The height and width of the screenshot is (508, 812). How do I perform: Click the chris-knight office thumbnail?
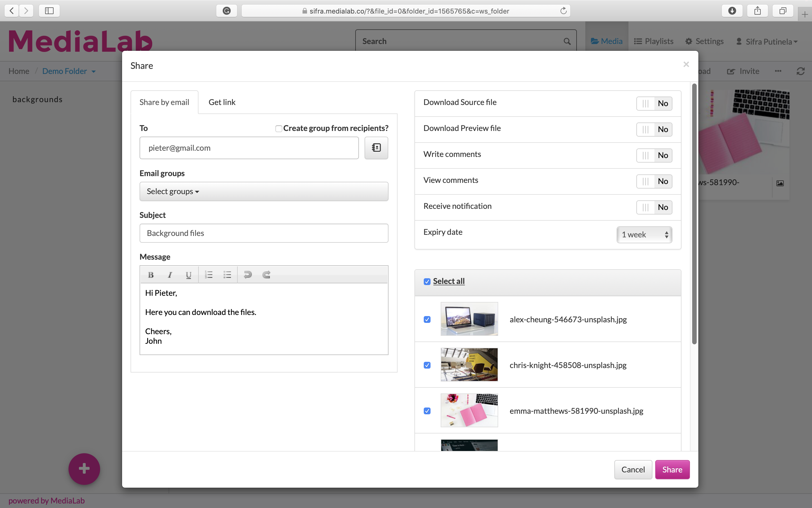469,365
